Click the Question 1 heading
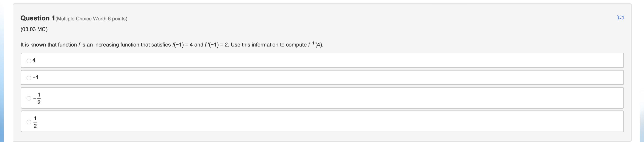 tap(37, 18)
